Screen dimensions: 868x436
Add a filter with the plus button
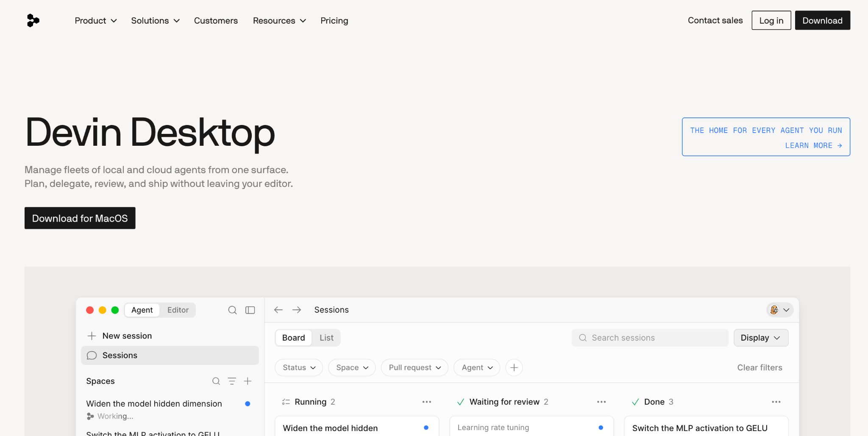point(514,367)
